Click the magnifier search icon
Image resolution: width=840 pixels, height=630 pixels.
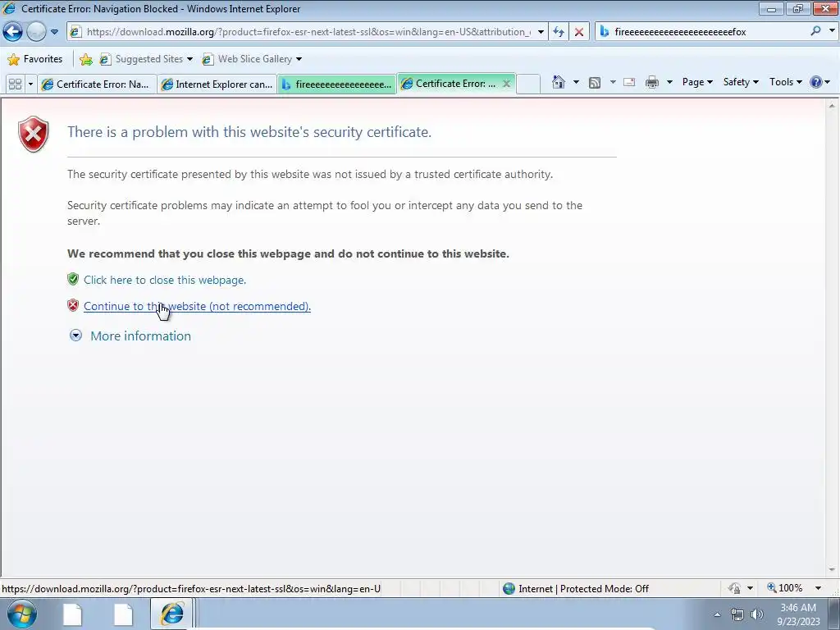(815, 32)
